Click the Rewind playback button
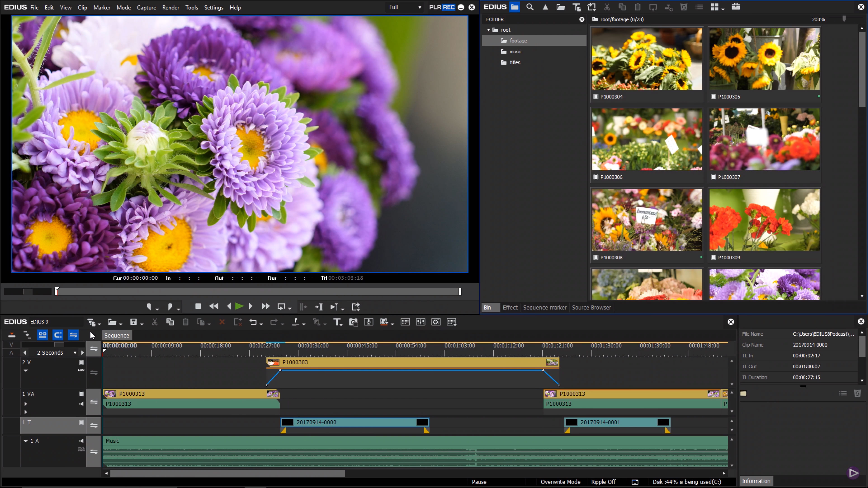The image size is (868, 488). point(214,306)
